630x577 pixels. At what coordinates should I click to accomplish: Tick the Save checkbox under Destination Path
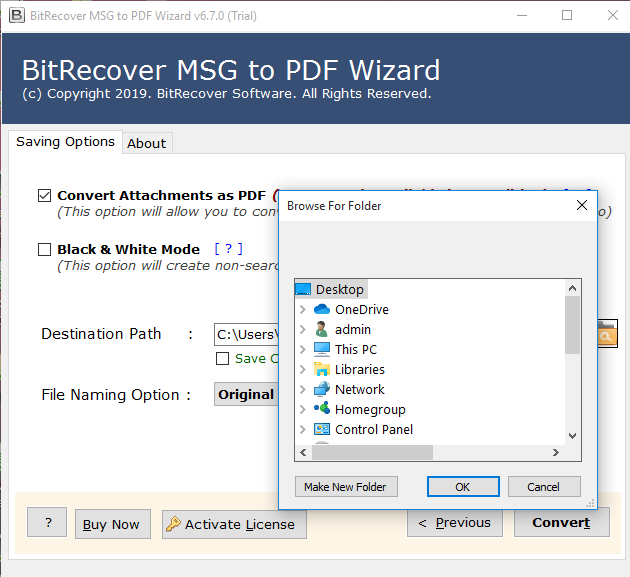pyautogui.click(x=222, y=358)
